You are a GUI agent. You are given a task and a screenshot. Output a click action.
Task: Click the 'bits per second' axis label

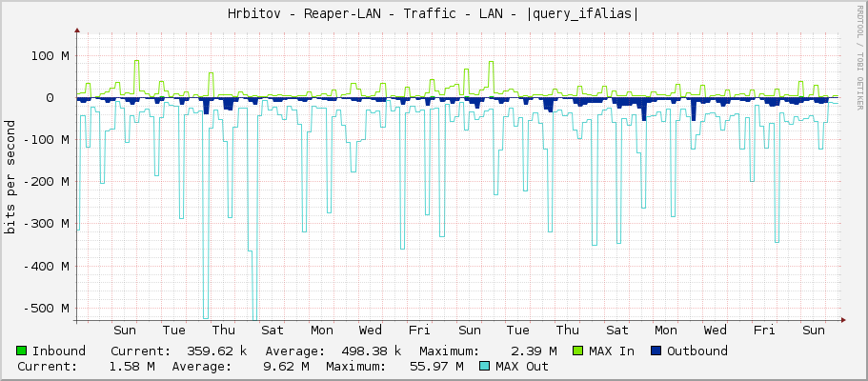[10, 176]
